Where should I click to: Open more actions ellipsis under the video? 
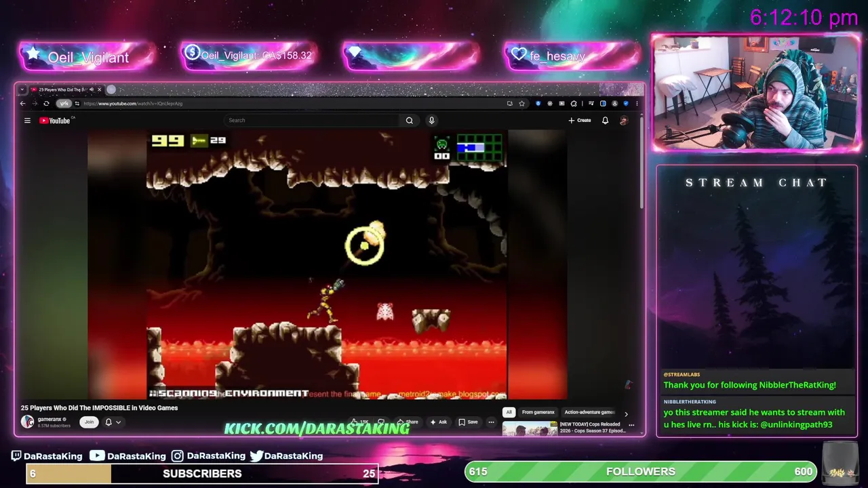[x=491, y=422]
